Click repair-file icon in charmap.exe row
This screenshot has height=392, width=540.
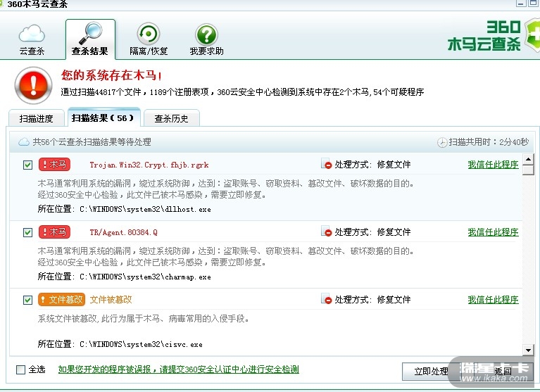(326, 232)
